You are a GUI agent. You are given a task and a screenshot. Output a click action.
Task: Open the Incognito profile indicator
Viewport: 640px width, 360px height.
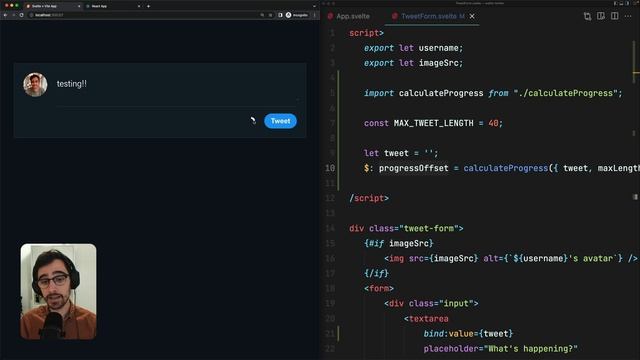tap(297, 15)
